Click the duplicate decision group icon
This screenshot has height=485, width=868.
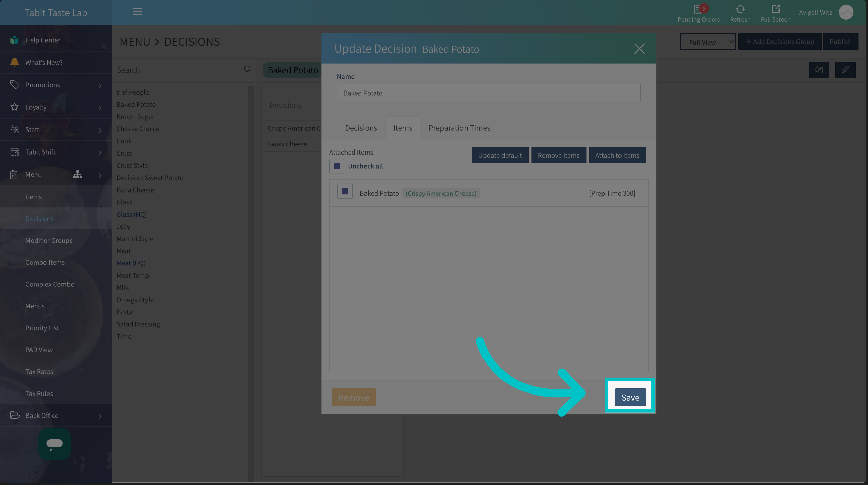[819, 70]
